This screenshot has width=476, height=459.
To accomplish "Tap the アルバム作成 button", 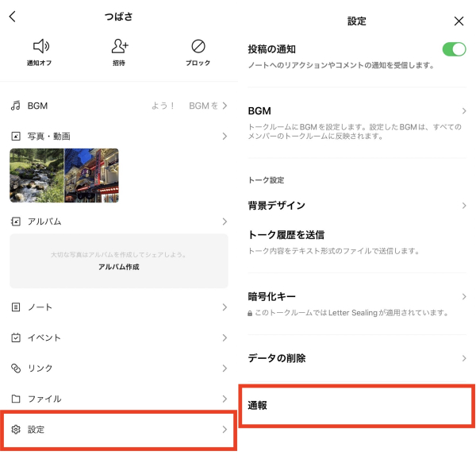I will (119, 267).
